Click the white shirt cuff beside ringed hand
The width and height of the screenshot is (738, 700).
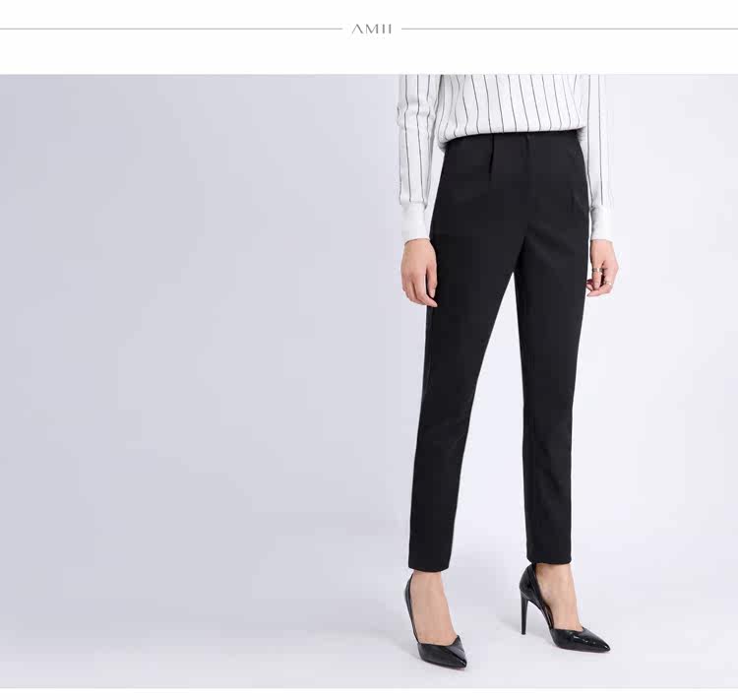coord(601,224)
